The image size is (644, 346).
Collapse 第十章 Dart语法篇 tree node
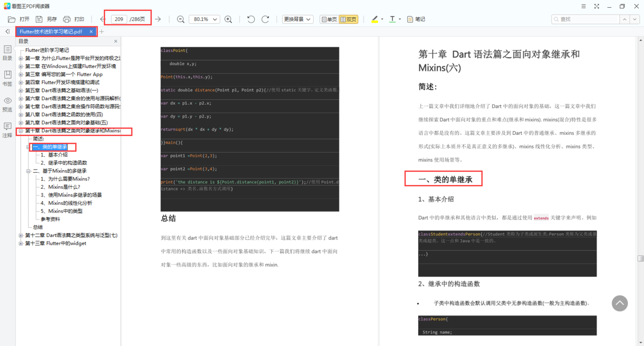[21, 131]
